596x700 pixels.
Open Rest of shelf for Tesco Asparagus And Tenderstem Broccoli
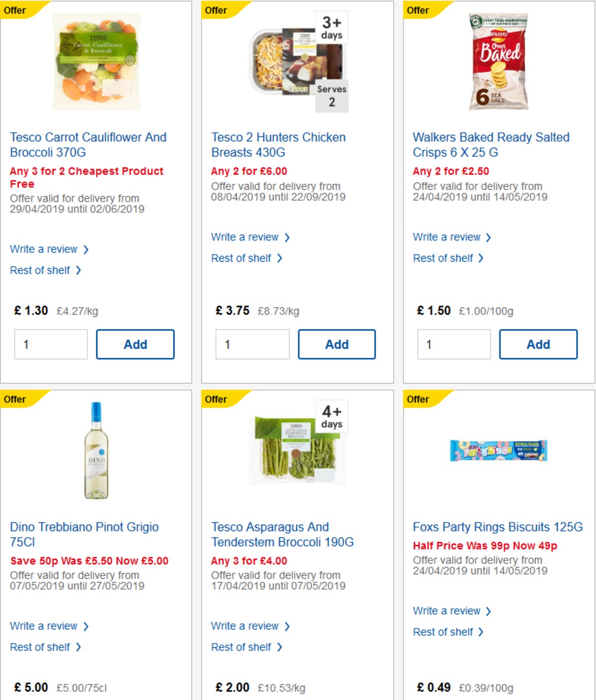tap(243, 647)
